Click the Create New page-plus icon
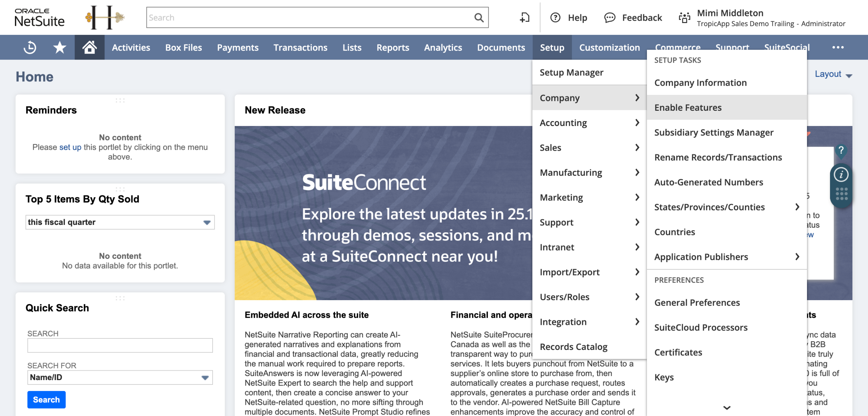 [525, 18]
